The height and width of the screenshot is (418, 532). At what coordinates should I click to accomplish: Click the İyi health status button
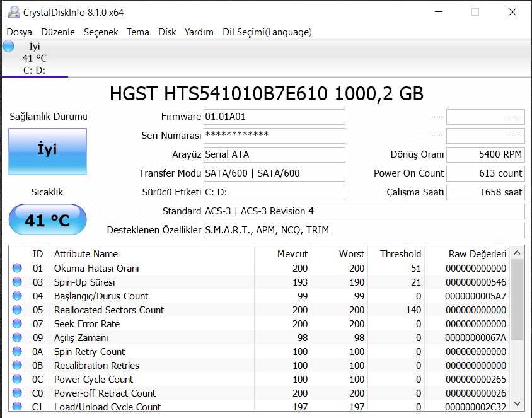[x=47, y=151]
